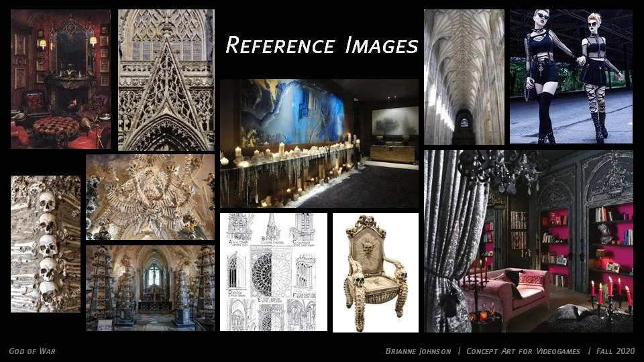The image size is (644, 362).
Task: Select the blue painting with candles image
Action: (319, 143)
